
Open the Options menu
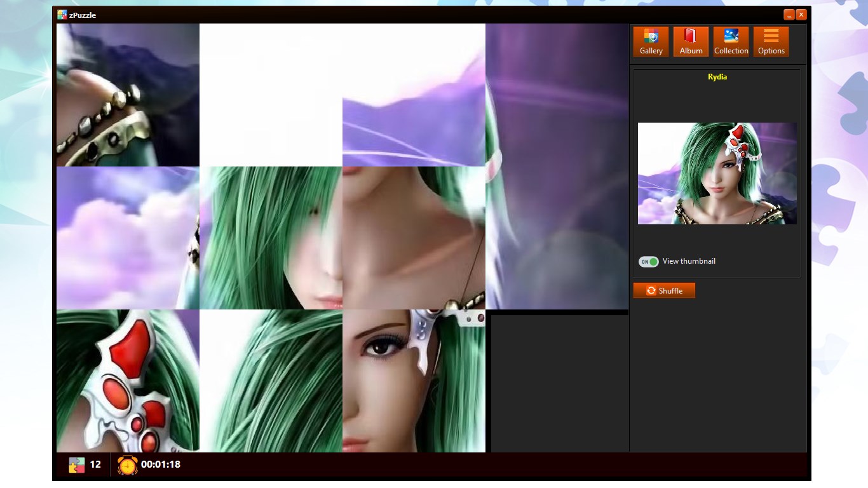[x=771, y=41]
